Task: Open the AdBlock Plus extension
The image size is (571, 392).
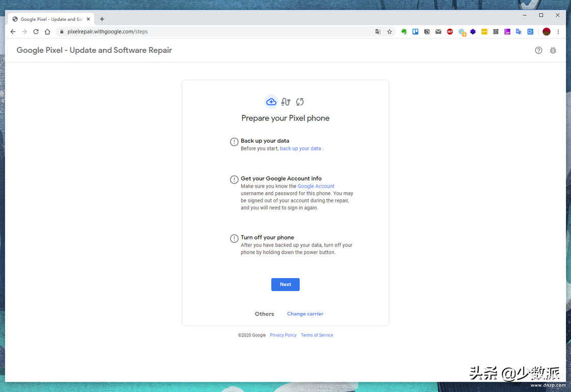Action: [450, 32]
